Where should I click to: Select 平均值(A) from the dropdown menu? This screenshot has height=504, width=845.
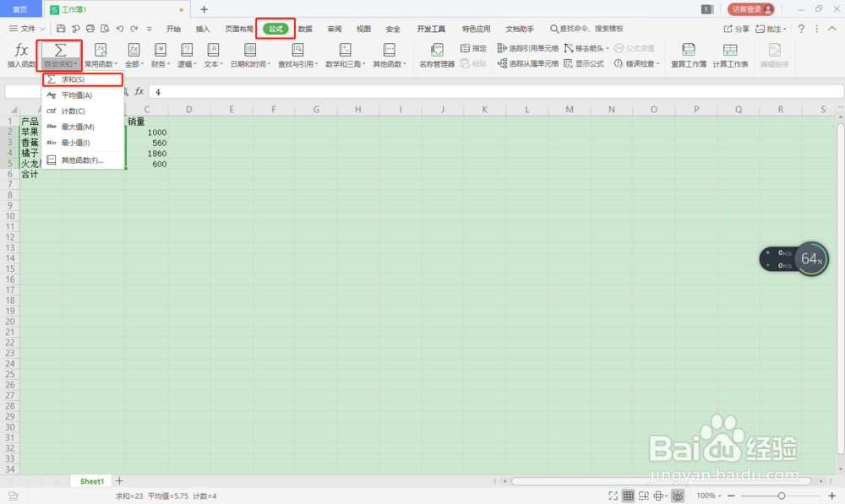(83, 95)
